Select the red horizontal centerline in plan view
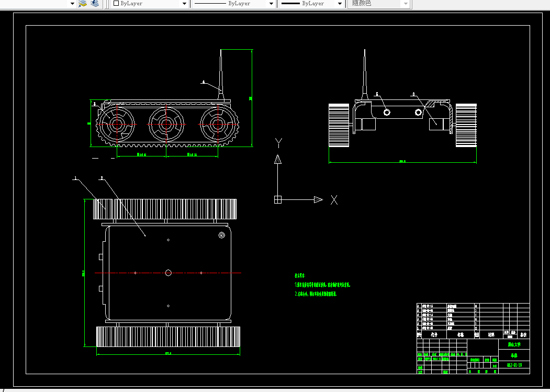This screenshot has height=392, width=550. coord(168,273)
